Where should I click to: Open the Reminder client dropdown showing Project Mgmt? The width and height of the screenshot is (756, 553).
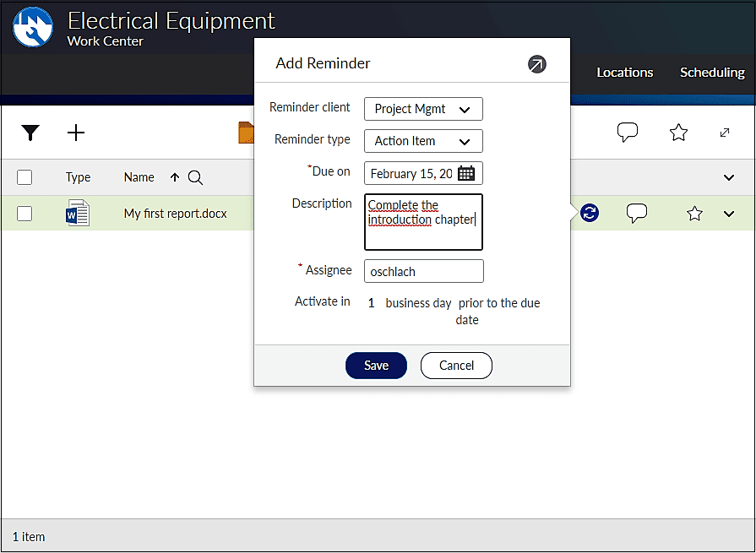pos(423,109)
